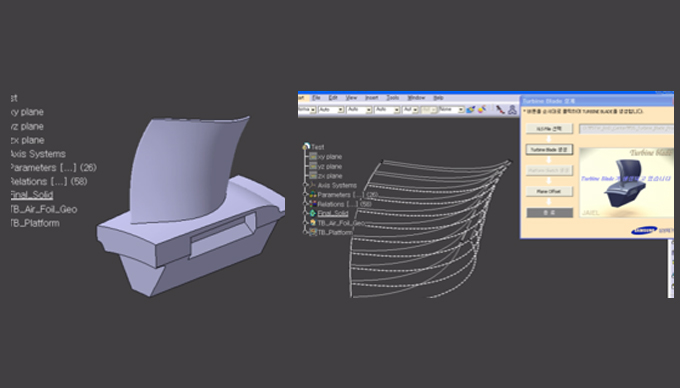
Task: Click the Plane Offset button
Action: [549, 191]
